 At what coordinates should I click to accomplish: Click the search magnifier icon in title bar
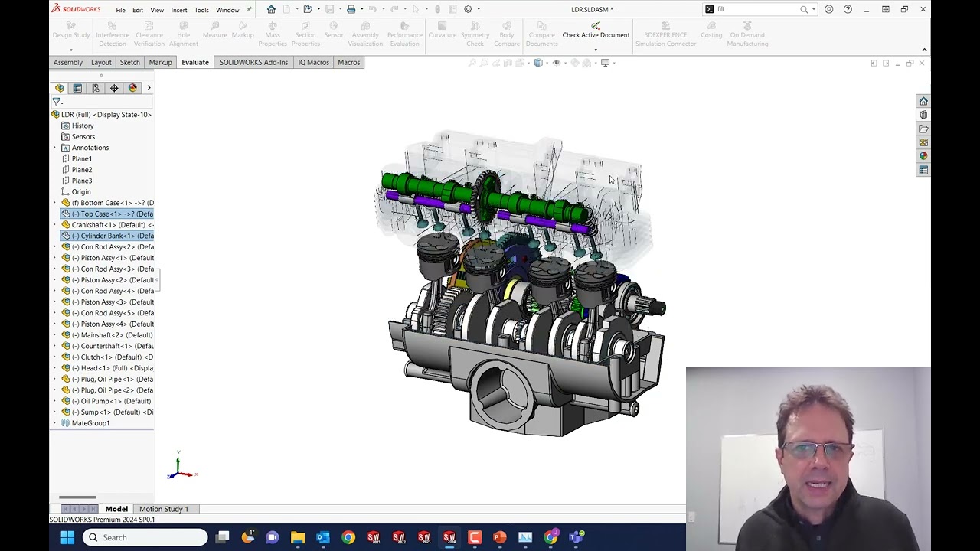(804, 9)
